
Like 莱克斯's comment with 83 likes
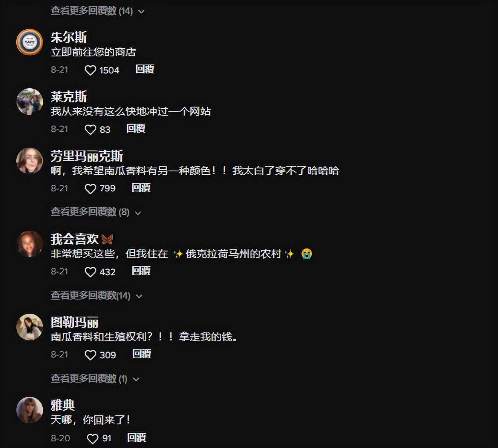[90, 129]
